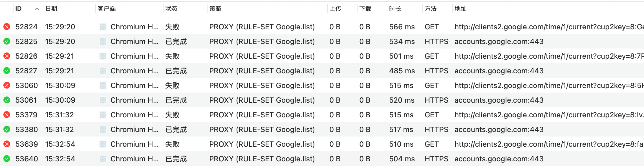Image resolution: width=644 pixels, height=167 pixels.
Task: Click the red failed icon for request 52824
Action: [7, 27]
